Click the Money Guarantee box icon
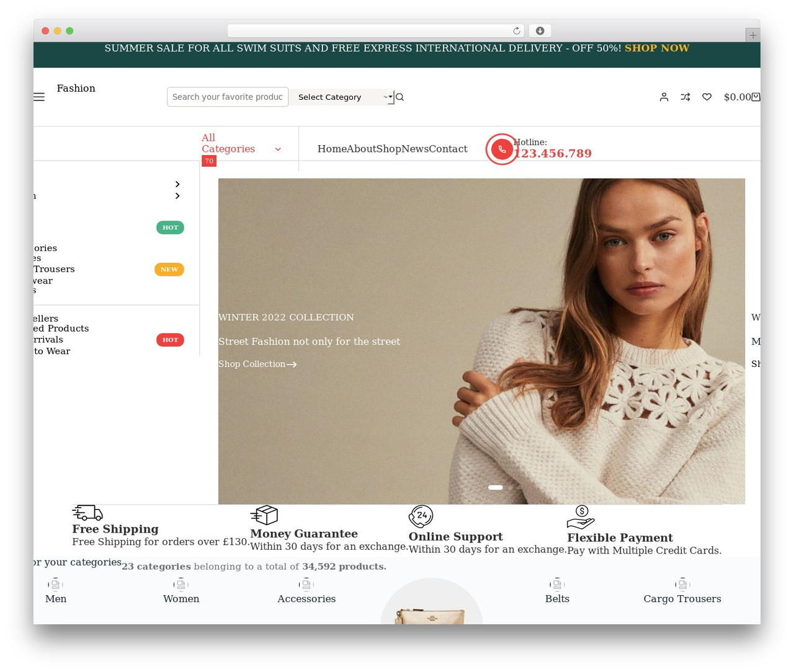 coord(264,515)
